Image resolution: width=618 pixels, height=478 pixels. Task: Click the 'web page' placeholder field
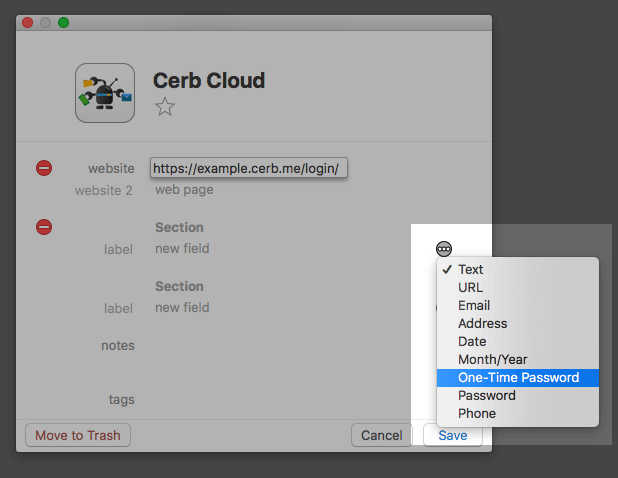[x=184, y=190]
